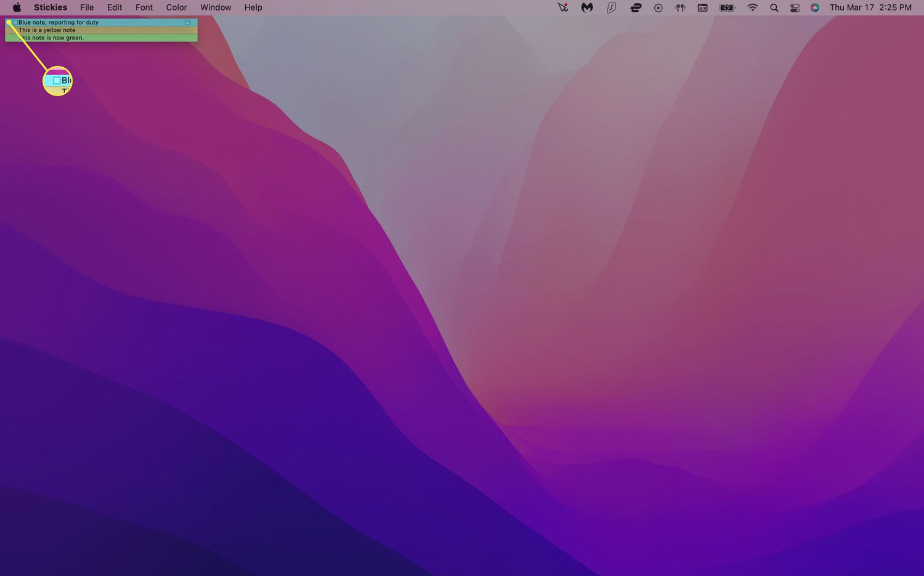This screenshot has width=924, height=576.
Task: Click the close box on the blue sticky note
Action: tap(15, 22)
